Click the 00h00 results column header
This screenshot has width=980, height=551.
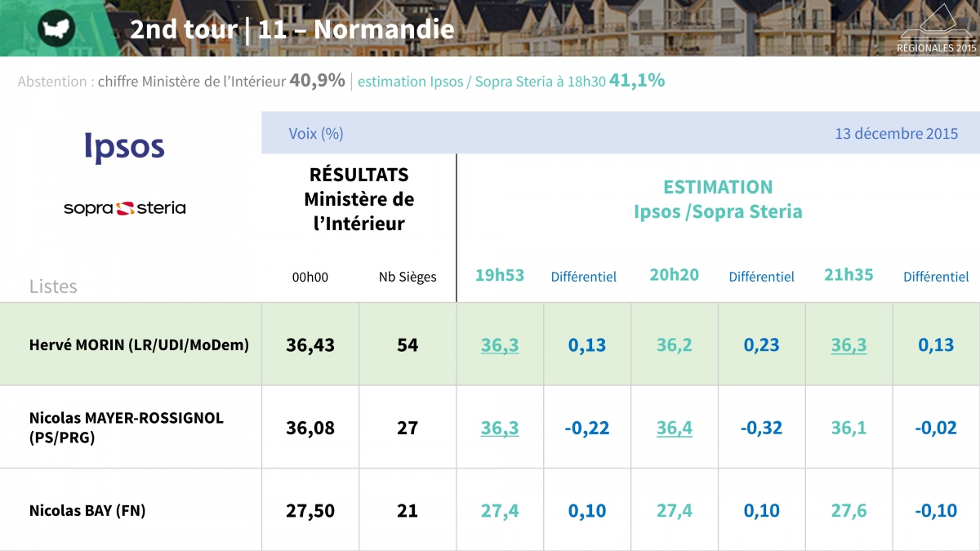coord(310,277)
